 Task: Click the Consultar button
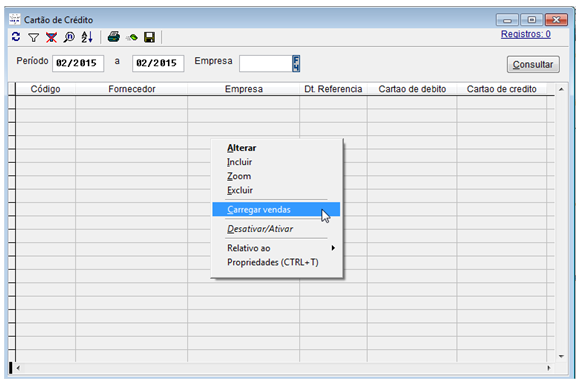tap(533, 64)
